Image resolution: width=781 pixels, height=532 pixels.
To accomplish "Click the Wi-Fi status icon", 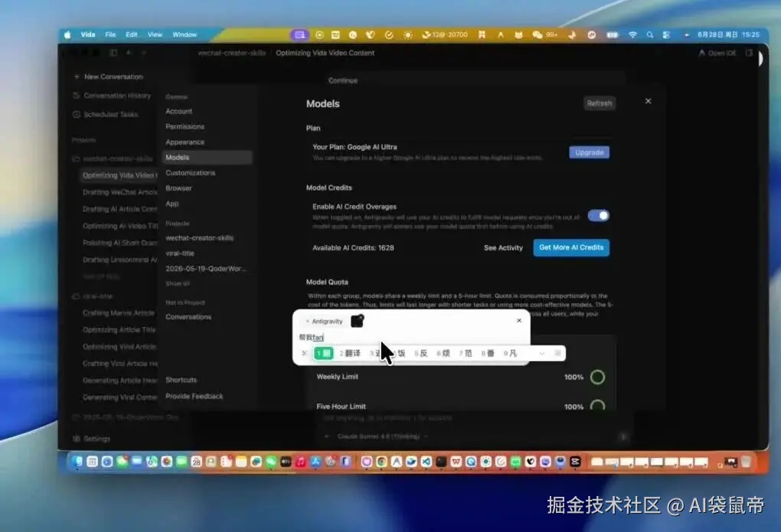I will pos(632,34).
